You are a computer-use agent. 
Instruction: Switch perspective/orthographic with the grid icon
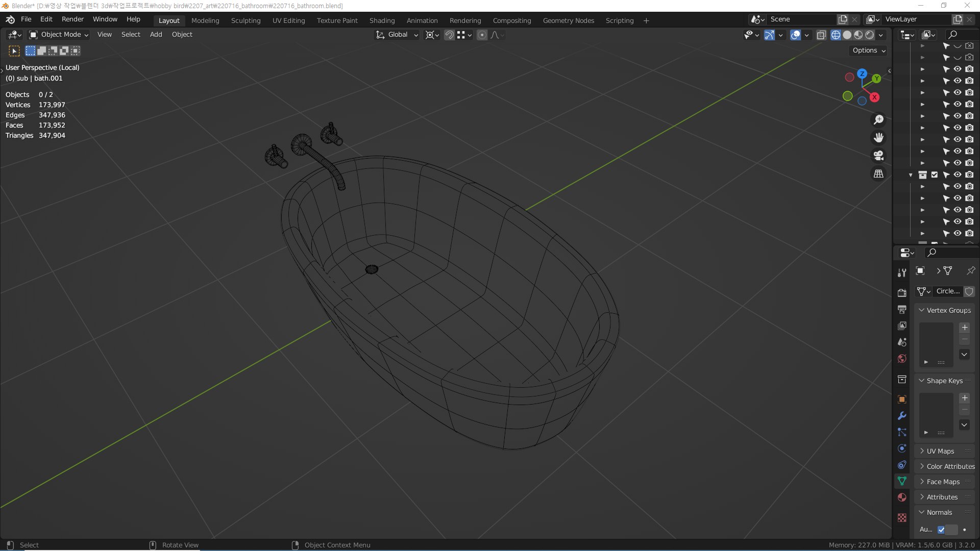tap(878, 173)
